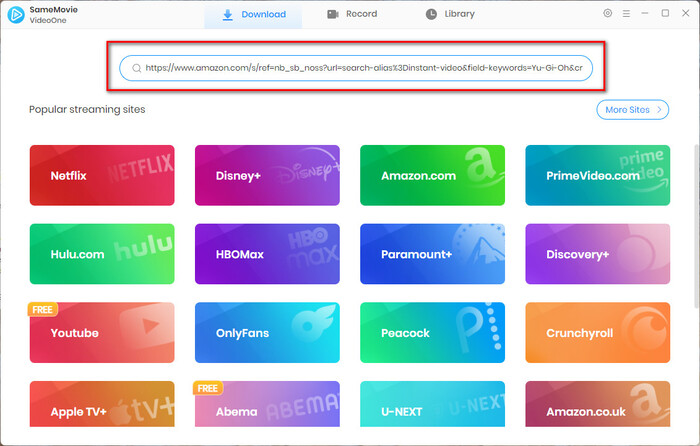Select the PrimeVideo.com tile
This screenshot has width=700, height=446.
tap(598, 175)
